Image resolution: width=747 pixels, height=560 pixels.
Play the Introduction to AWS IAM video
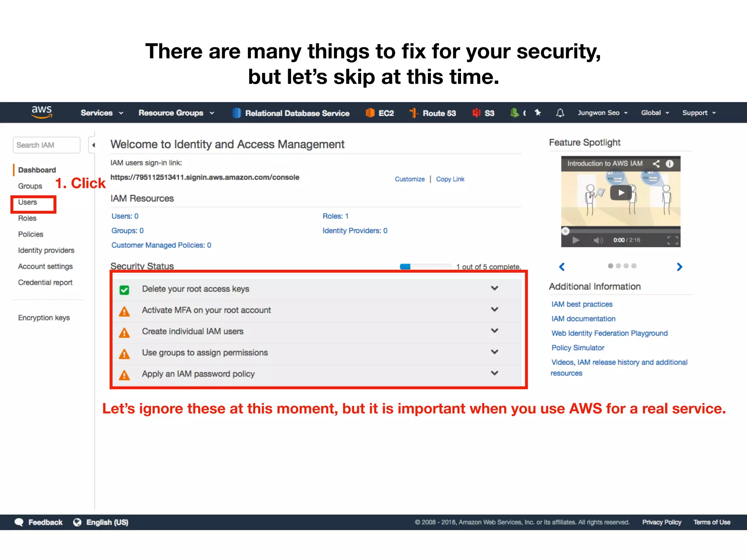pos(621,192)
